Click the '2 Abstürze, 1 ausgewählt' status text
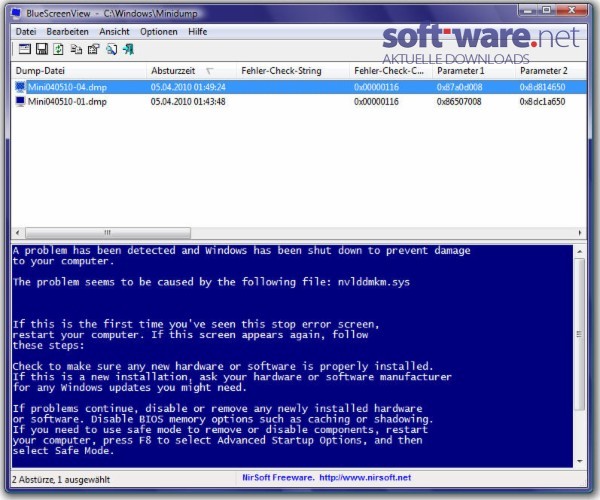 click(x=61, y=479)
